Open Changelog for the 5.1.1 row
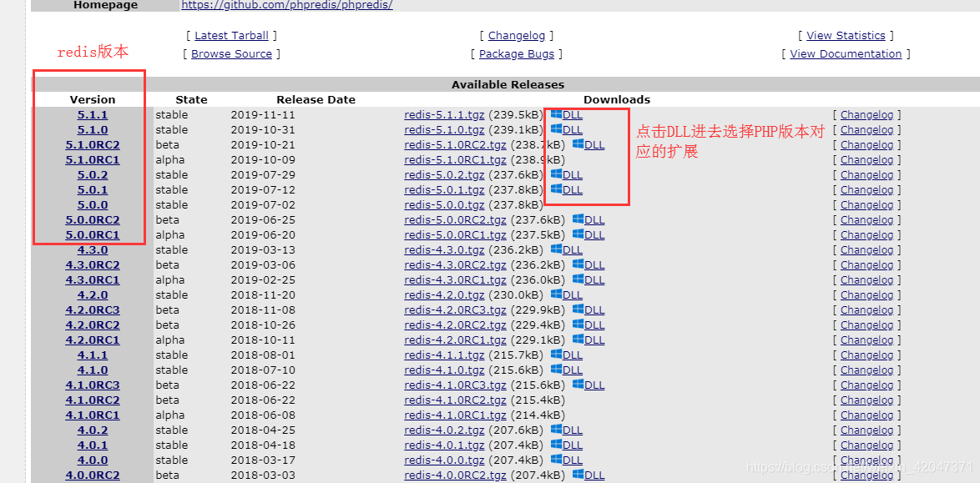Screen dimensions: 980x483 pos(866,115)
